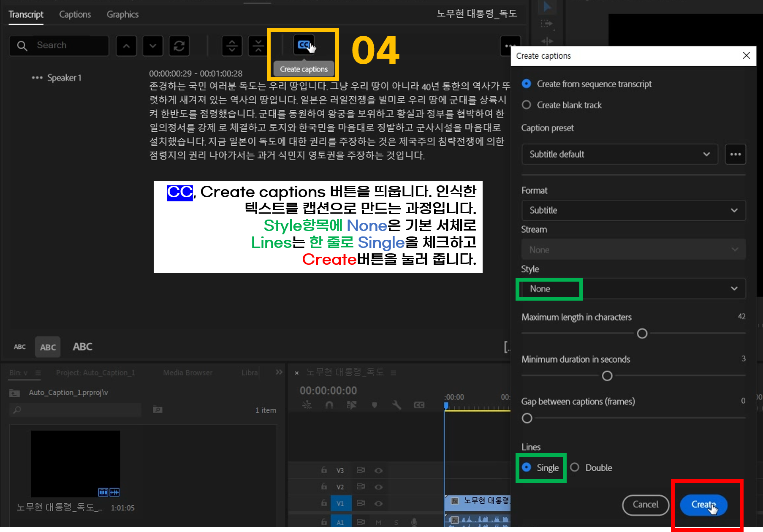The height and width of the screenshot is (532, 763).
Task: Go to next search result arrow
Action: click(152, 46)
